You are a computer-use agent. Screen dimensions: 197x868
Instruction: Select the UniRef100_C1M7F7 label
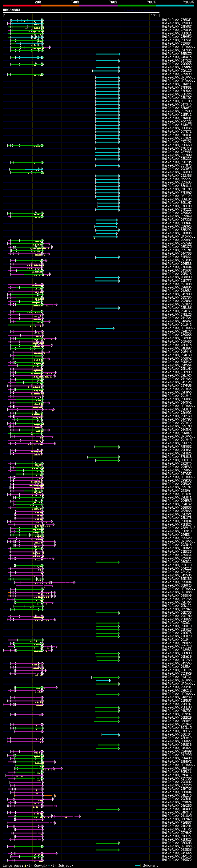pyautogui.click(x=177, y=281)
